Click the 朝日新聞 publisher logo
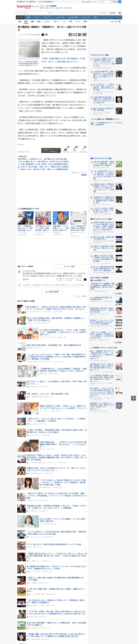This screenshot has width=138, height=644. (77, 35)
